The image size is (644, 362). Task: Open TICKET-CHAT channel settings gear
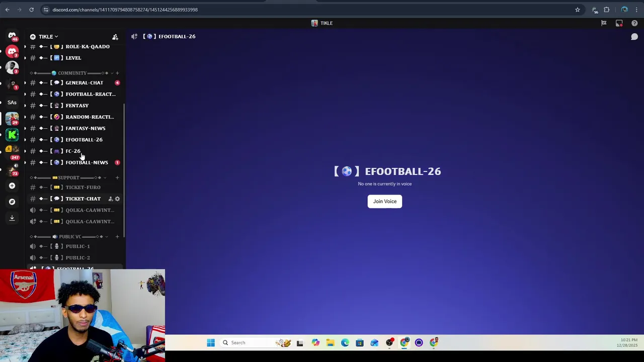[117, 199]
